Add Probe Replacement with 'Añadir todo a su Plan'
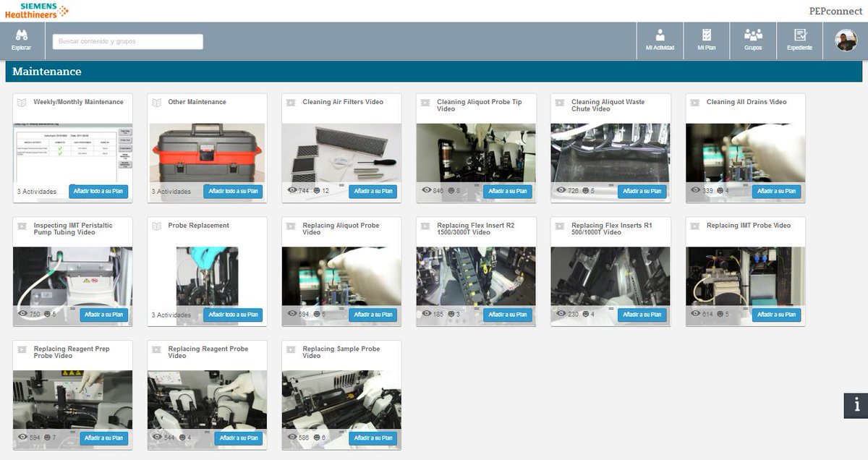The image size is (868, 460). 233,315
